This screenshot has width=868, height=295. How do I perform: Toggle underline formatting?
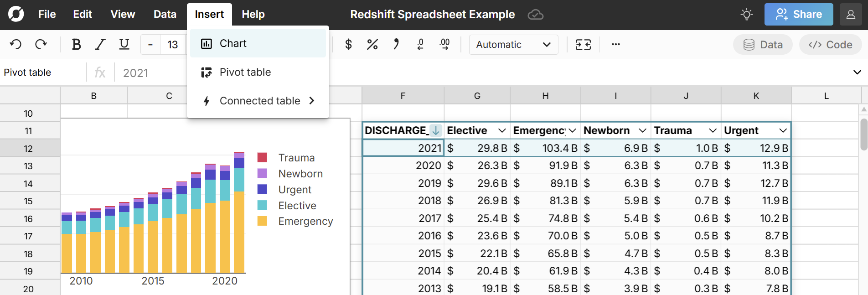tap(124, 44)
